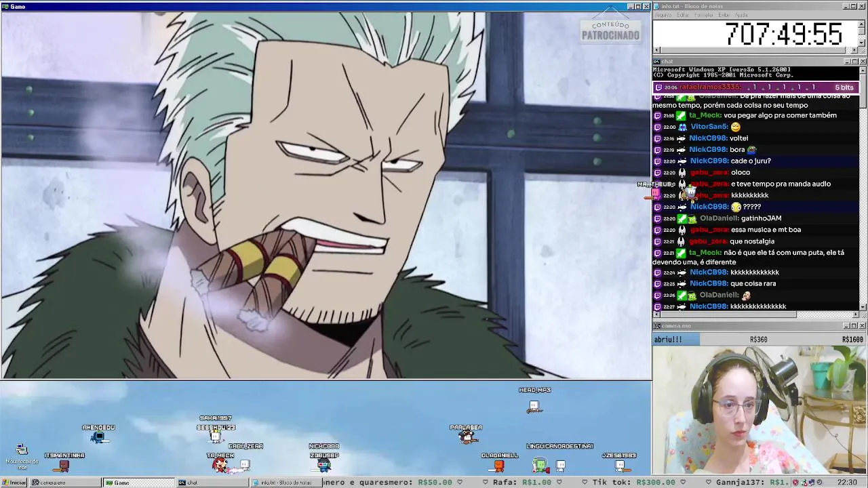Screen dimensions: 868x488
Task: Click gabu_zera 'oloco' chat message
Action: (x=741, y=173)
